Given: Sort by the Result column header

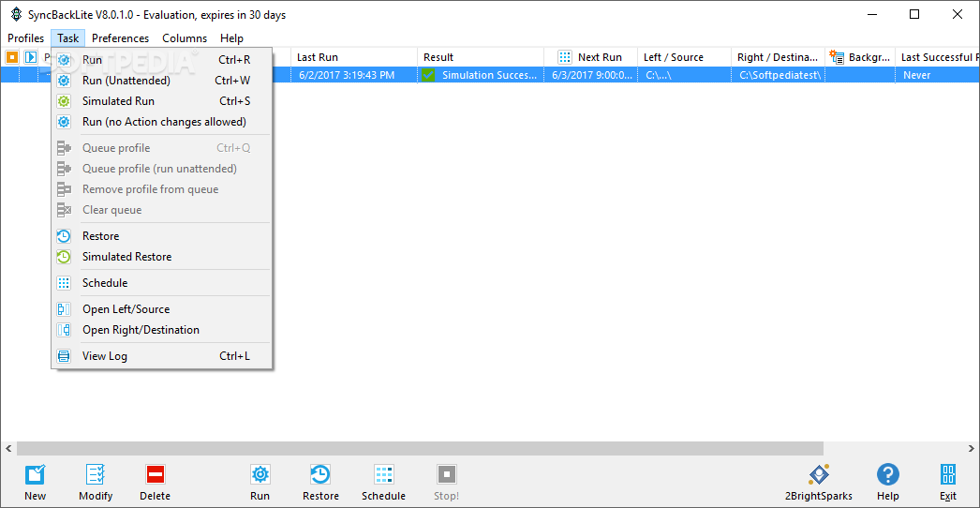Looking at the screenshot, I should pos(481,57).
